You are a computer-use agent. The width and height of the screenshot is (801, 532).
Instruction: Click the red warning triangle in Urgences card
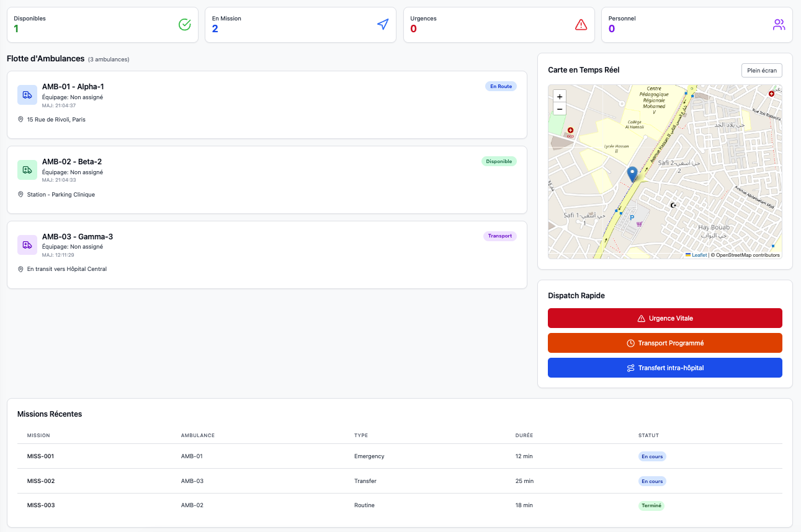pos(581,25)
